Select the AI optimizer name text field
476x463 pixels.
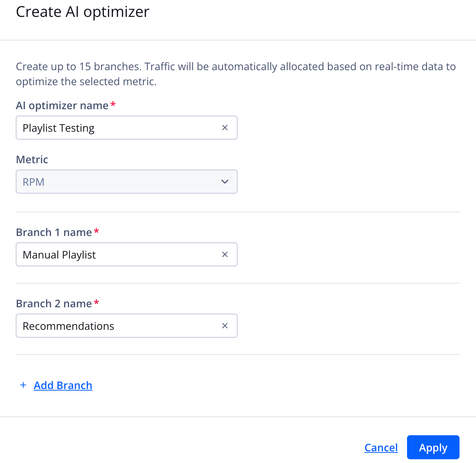(x=112, y=128)
